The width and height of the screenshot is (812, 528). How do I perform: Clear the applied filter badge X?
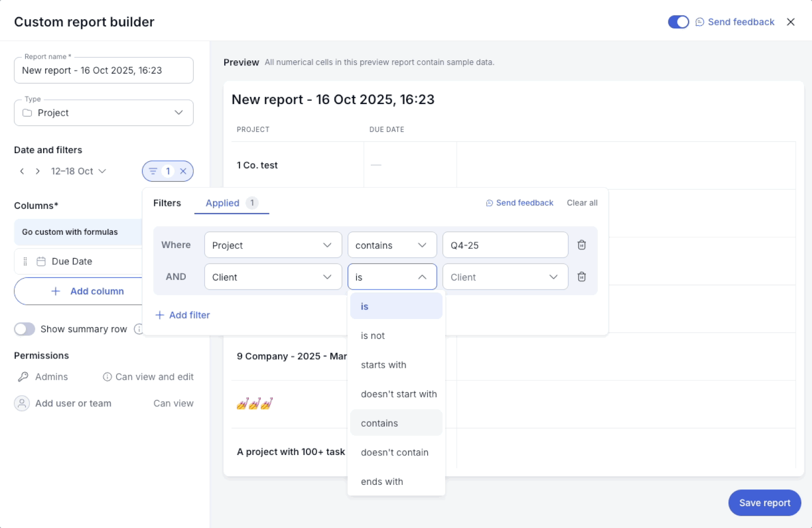[x=183, y=171]
